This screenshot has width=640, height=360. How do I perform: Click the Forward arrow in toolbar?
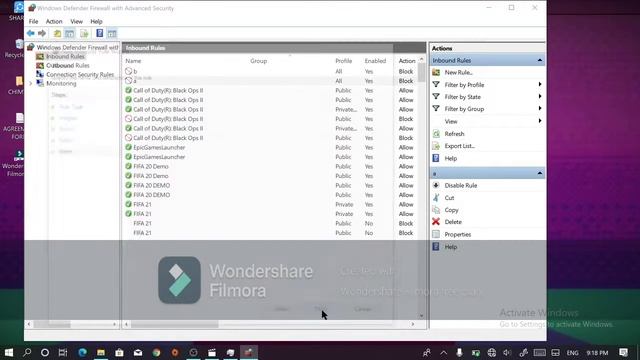(42, 33)
